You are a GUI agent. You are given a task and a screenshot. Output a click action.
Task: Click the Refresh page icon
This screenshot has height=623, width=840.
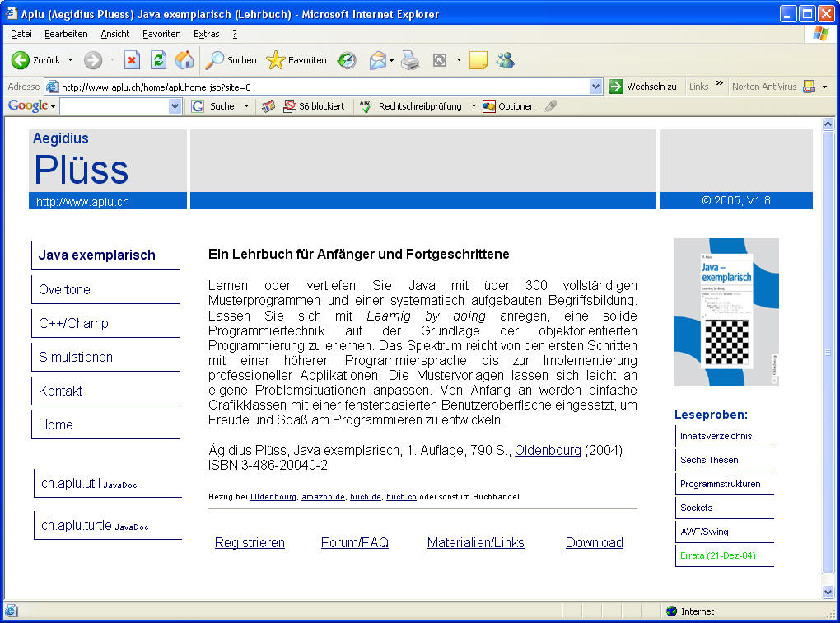tap(158, 60)
